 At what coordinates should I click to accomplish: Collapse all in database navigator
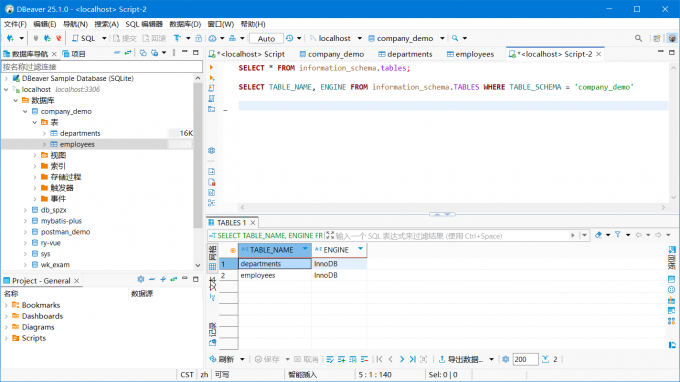(x=117, y=53)
